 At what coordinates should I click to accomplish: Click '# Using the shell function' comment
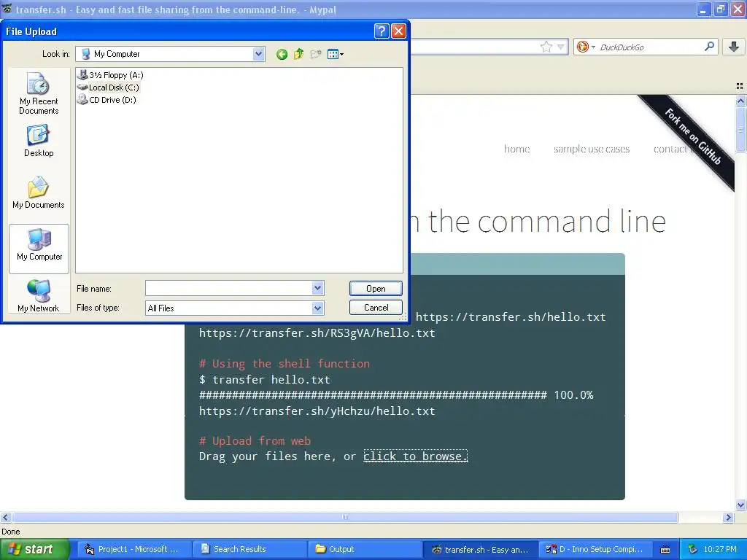point(285,364)
